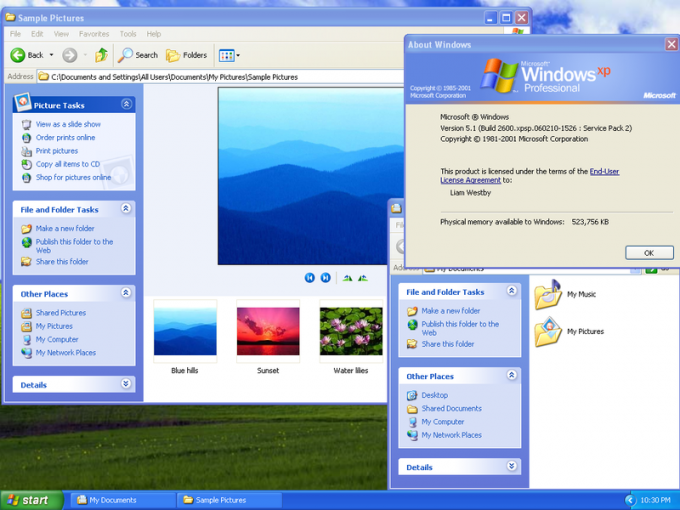This screenshot has height=510, width=680.
Task: Open the Views dropdown button
Action: 229,55
